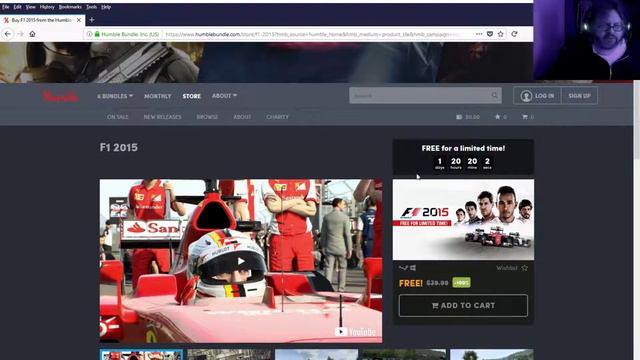Click the F1 2015 page title
The image size is (640, 360).
pyautogui.click(x=119, y=147)
